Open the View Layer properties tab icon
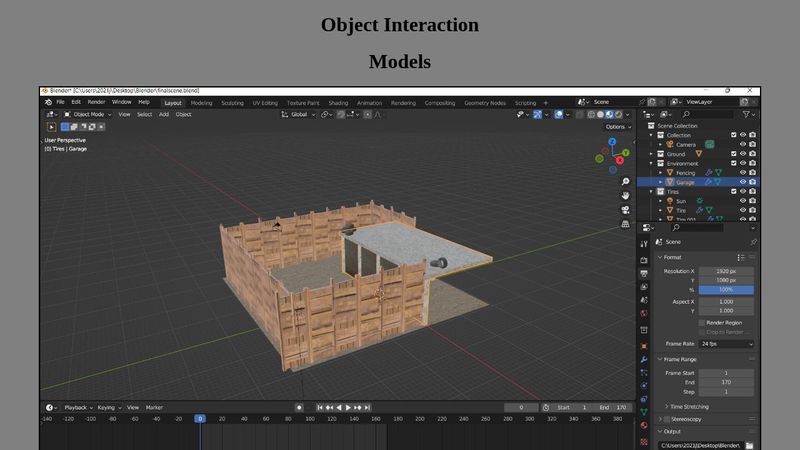800x450 pixels. click(x=644, y=287)
